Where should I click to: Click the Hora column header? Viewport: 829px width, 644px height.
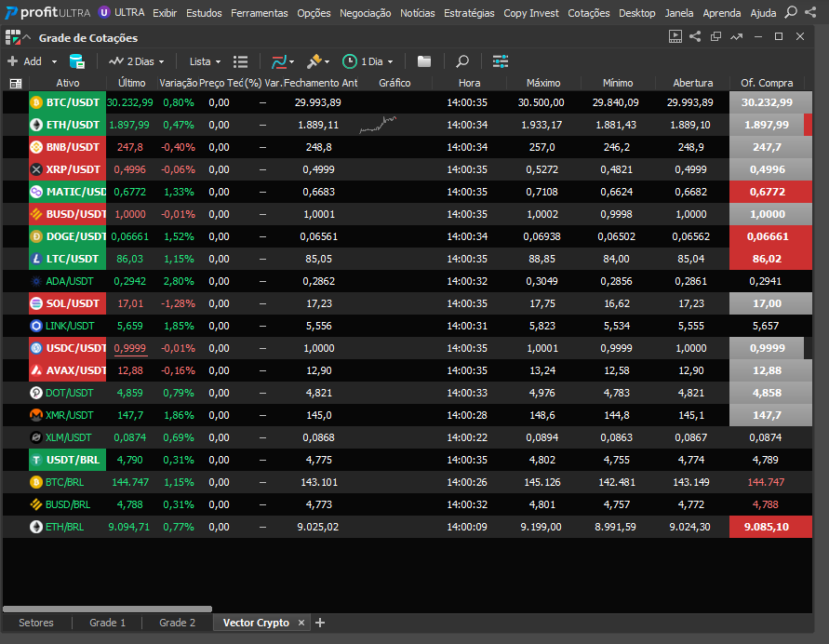(x=469, y=83)
